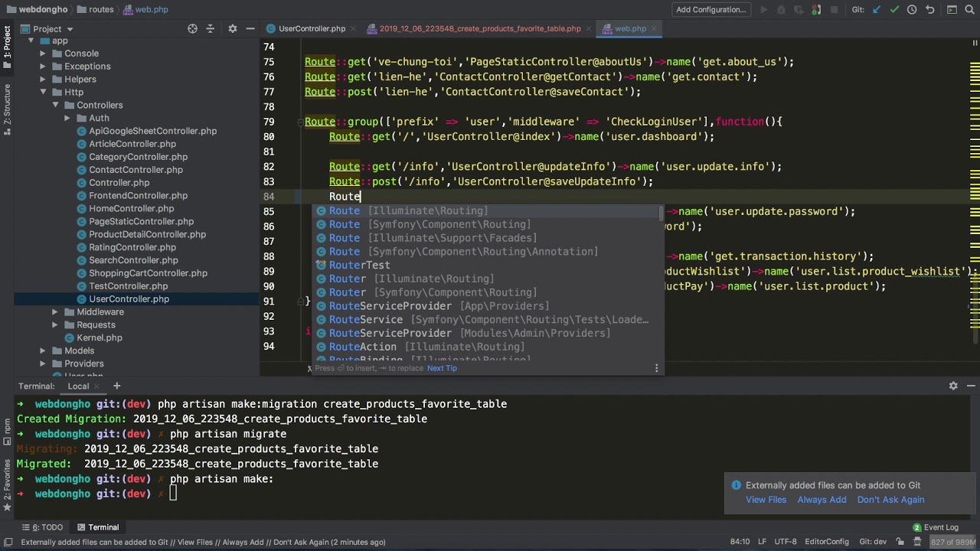Collapse the app folder
980x551 pixels.
tap(31, 41)
